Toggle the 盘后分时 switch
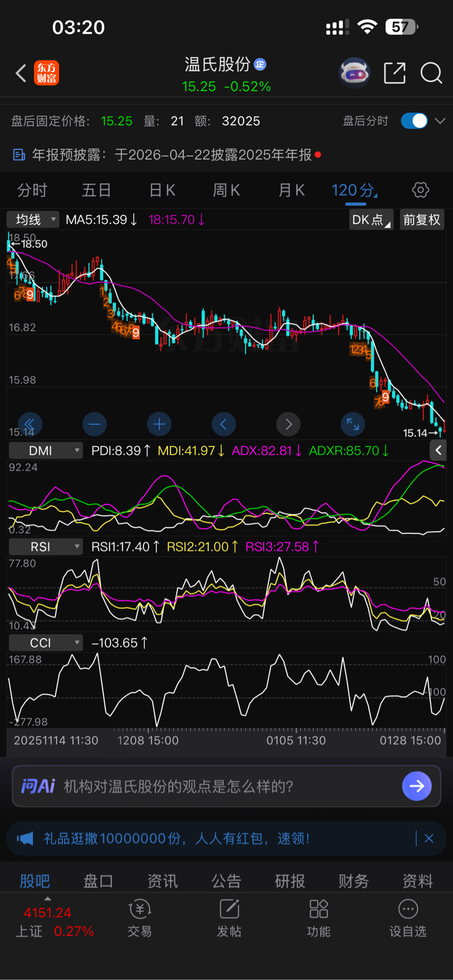 414,121
